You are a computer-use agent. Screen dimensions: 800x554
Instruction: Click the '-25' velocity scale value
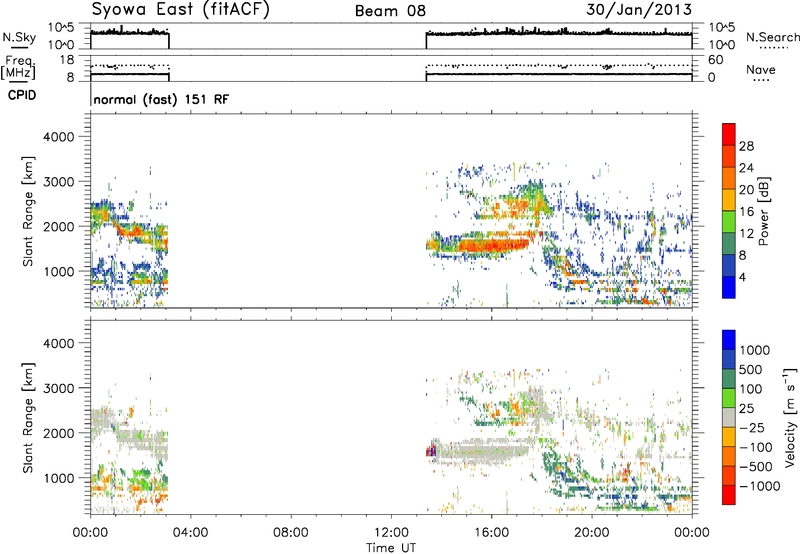(752, 427)
